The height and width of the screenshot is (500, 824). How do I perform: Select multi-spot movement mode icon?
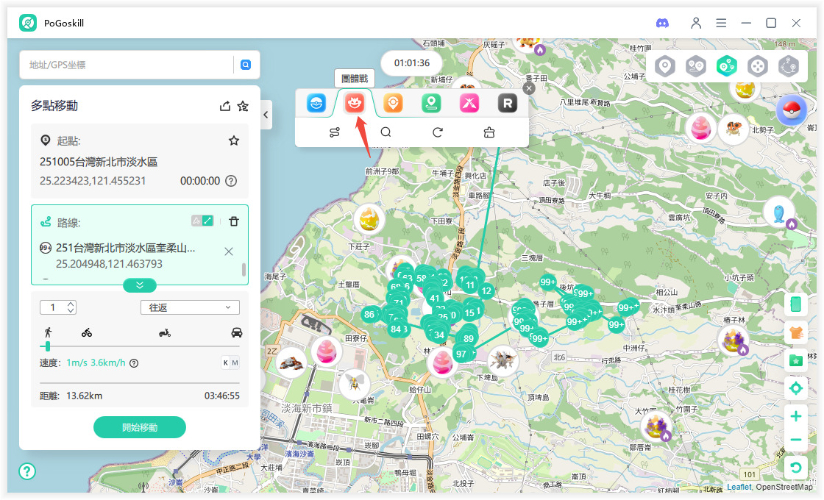tap(727, 66)
